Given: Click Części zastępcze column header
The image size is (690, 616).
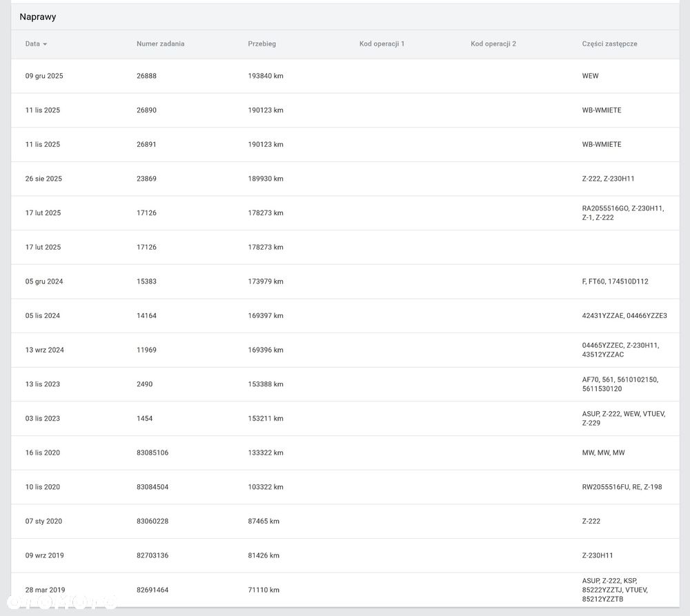Looking at the screenshot, I should [x=609, y=43].
